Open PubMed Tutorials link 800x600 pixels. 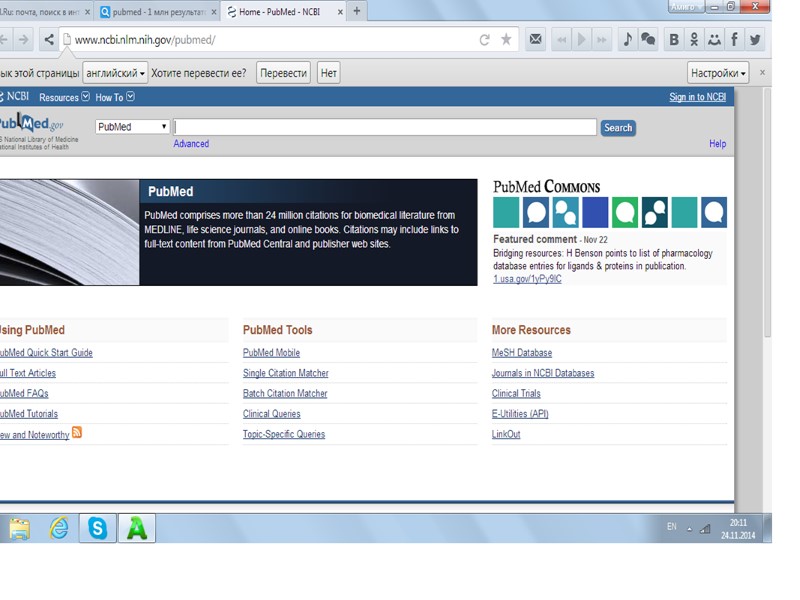tap(29, 414)
